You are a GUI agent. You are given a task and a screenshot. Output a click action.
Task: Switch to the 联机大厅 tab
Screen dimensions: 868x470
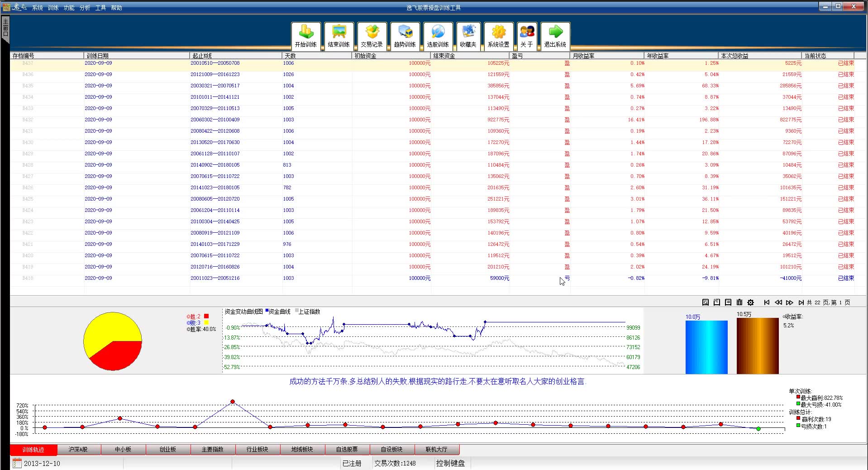436,450
